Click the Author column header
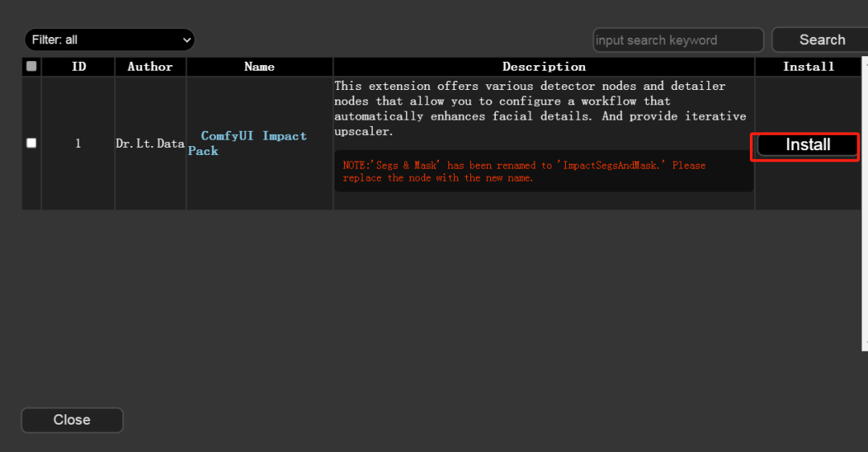 pos(150,67)
